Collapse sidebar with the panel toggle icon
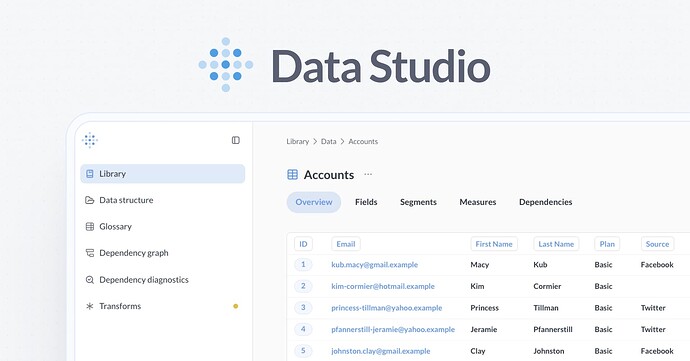690x361 pixels. 235,140
